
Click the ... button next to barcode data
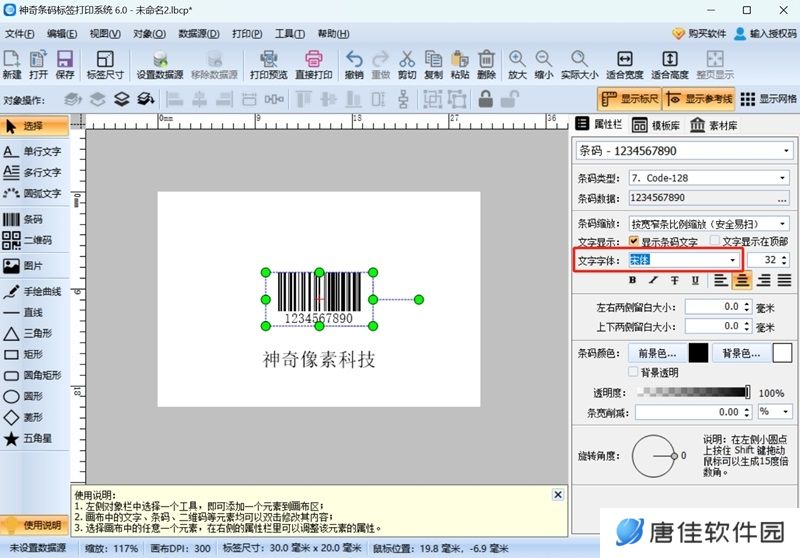tap(782, 198)
